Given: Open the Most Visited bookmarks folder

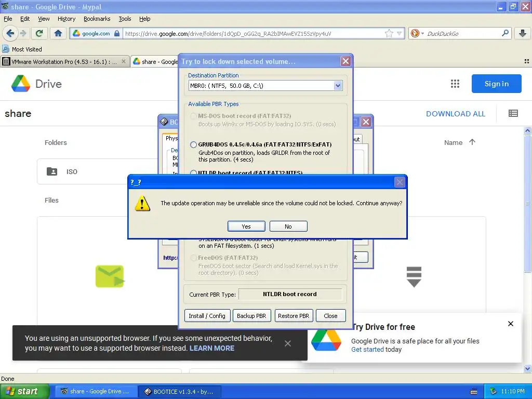Looking at the screenshot, I should (22, 49).
